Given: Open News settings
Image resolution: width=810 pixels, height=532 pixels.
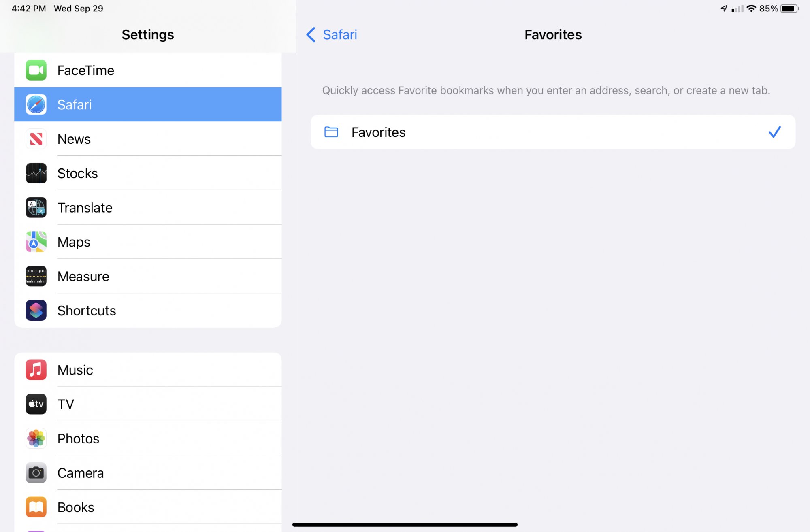Looking at the screenshot, I should pos(147,139).
